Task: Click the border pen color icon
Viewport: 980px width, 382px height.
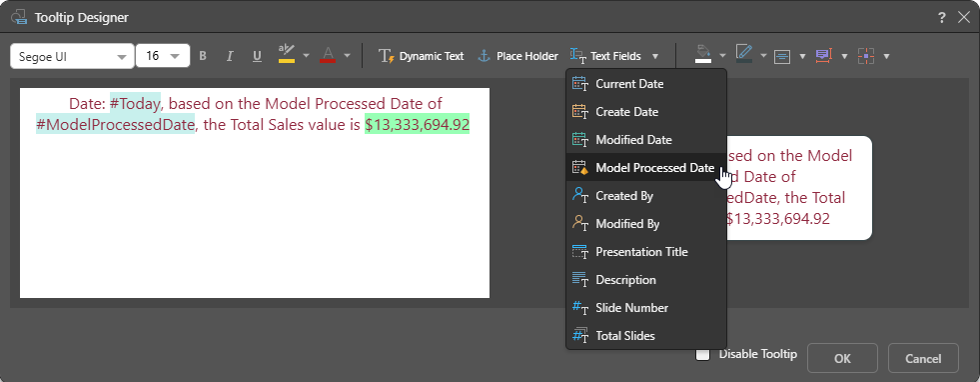Action: [x=744, y=55]
